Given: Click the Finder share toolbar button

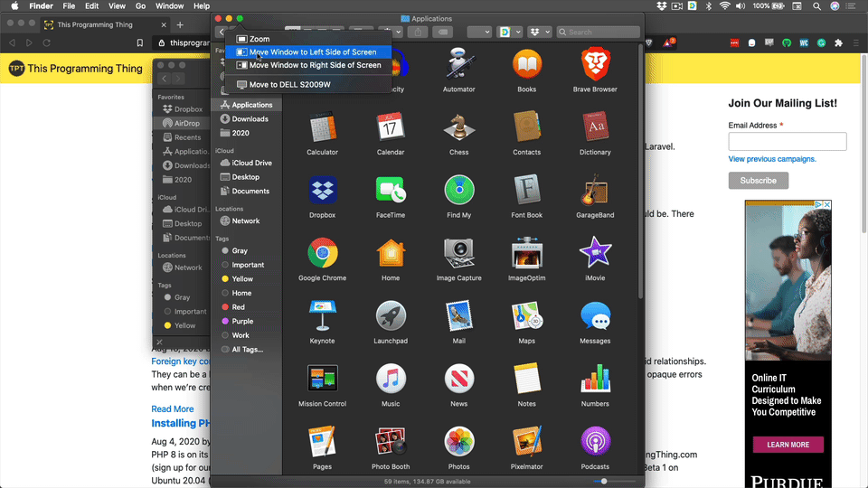Looking at the screenshot, I should point(417,32).
